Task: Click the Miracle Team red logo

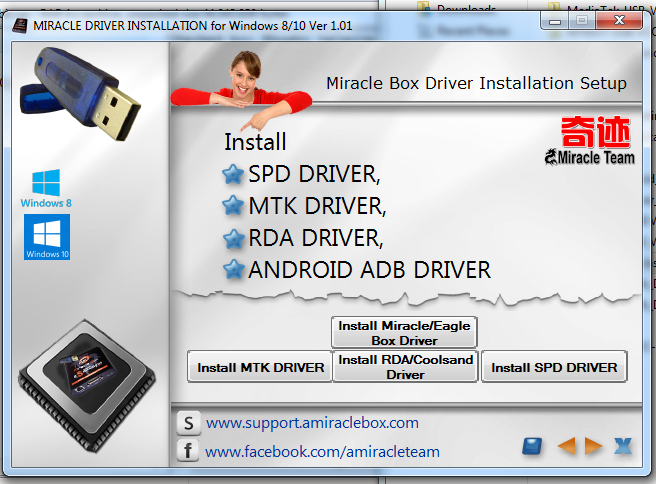Action: click(590, 141)
